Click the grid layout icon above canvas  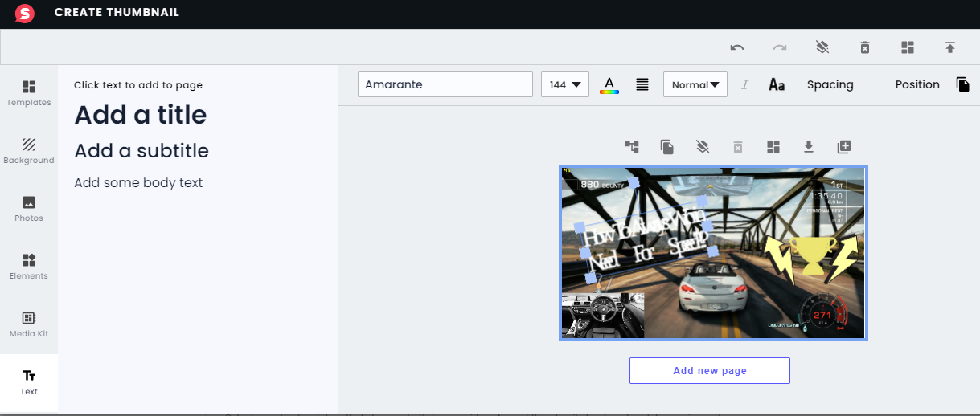coord(773,146)
